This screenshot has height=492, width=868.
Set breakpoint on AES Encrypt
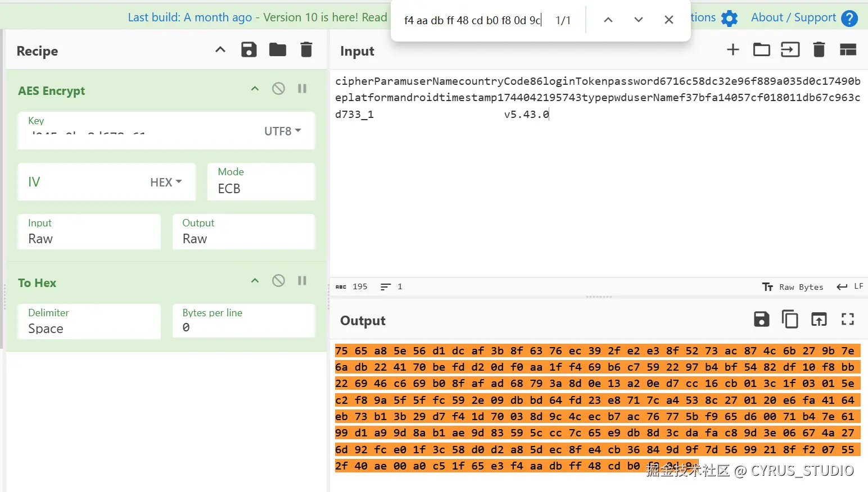302,89
